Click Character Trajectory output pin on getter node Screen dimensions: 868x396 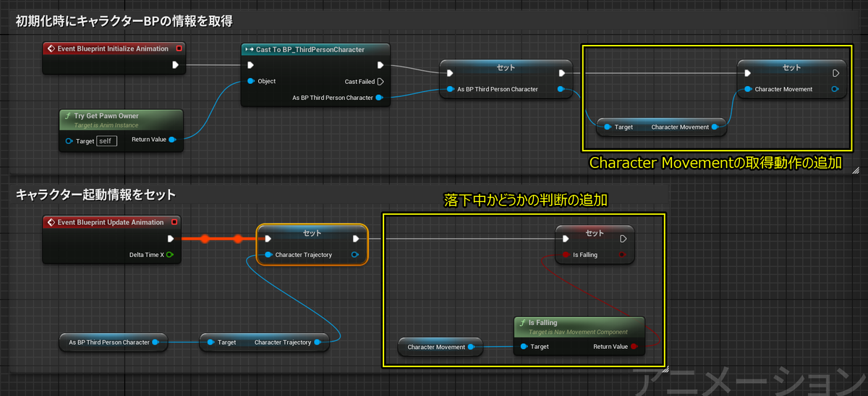coord(318,342)
